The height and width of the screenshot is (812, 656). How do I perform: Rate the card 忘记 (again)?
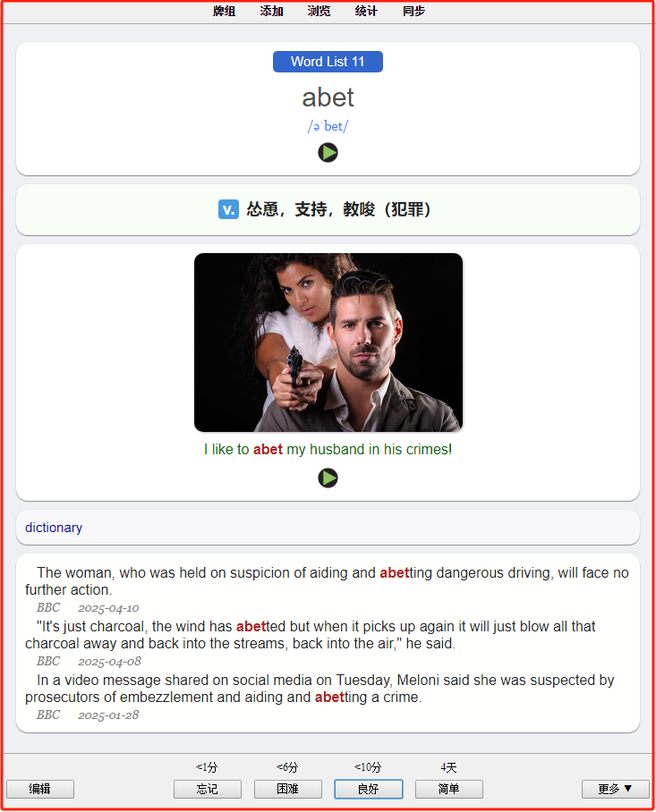208,790
